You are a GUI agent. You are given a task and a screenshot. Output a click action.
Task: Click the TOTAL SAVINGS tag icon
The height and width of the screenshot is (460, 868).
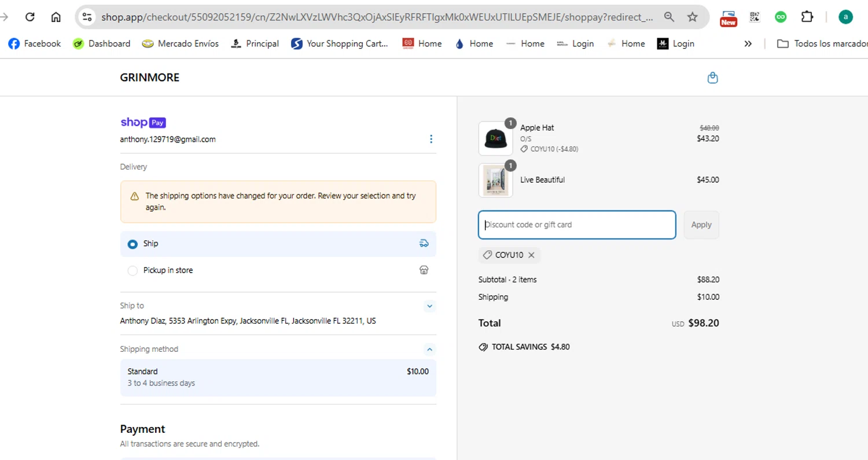(483, 347)
